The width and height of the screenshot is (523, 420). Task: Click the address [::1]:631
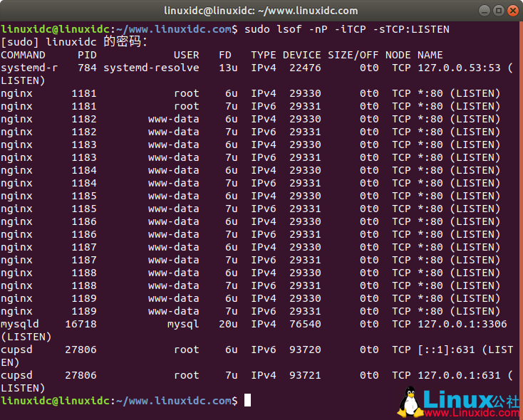pos(446,350)
